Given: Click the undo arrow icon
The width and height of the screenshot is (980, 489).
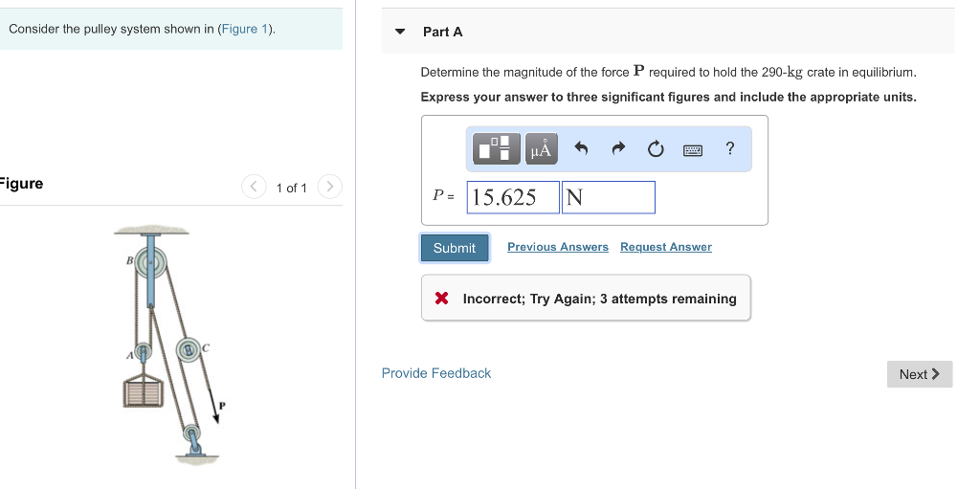Looking at the screenshot, I should (580, 148).
